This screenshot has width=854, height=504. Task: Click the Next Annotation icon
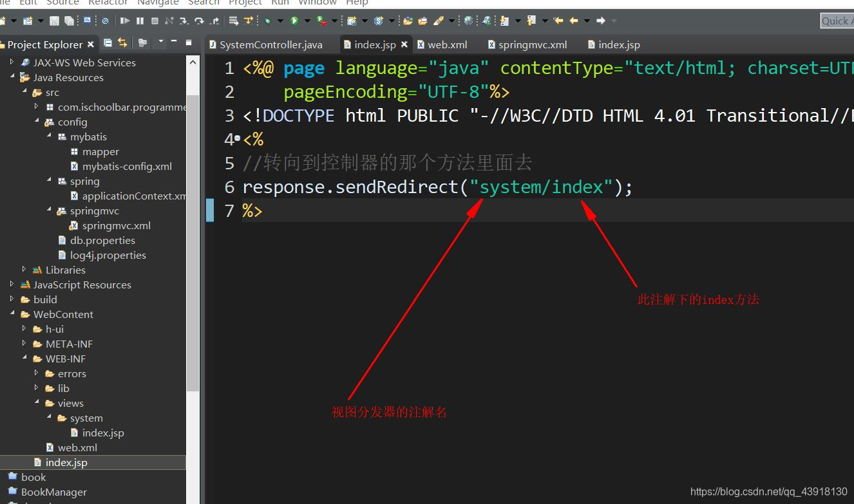[x=504, y=21]
